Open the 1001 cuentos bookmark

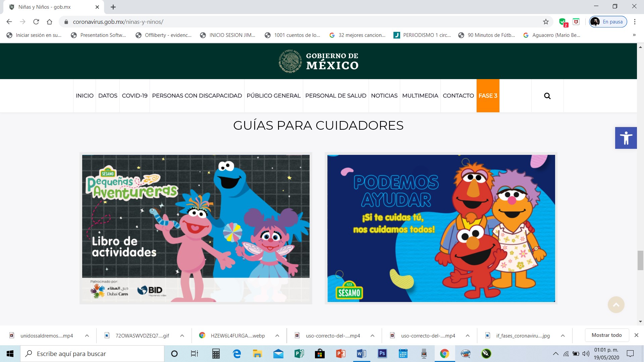(x=292, y=35)
